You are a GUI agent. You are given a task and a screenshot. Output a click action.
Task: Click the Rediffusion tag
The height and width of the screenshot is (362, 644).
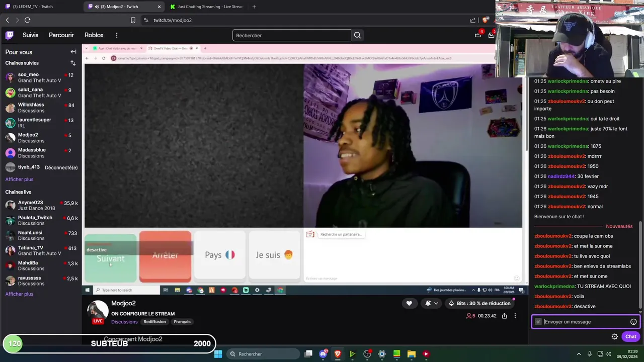(154, 322)
